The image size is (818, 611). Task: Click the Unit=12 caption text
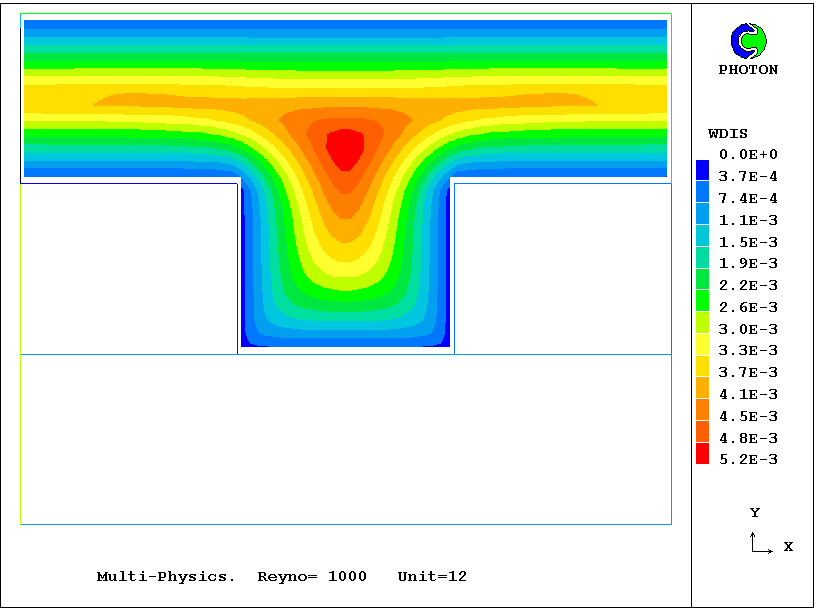coord(432,577)
